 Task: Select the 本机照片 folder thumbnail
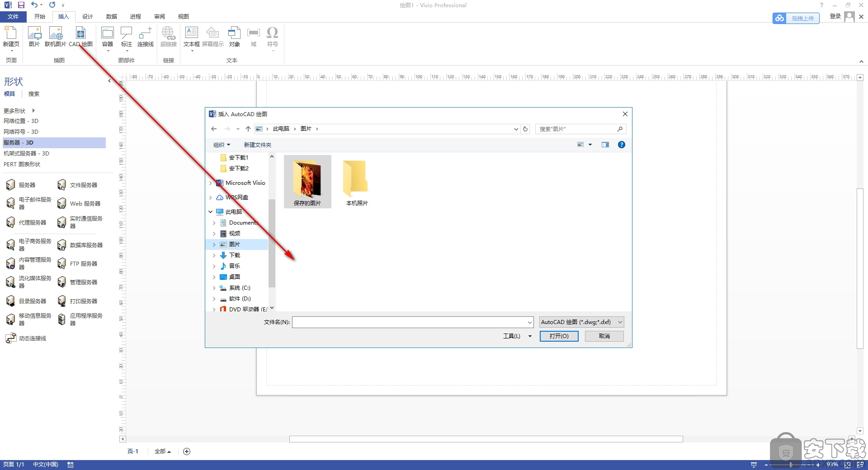pyautogui.click(x=357, y=182)
